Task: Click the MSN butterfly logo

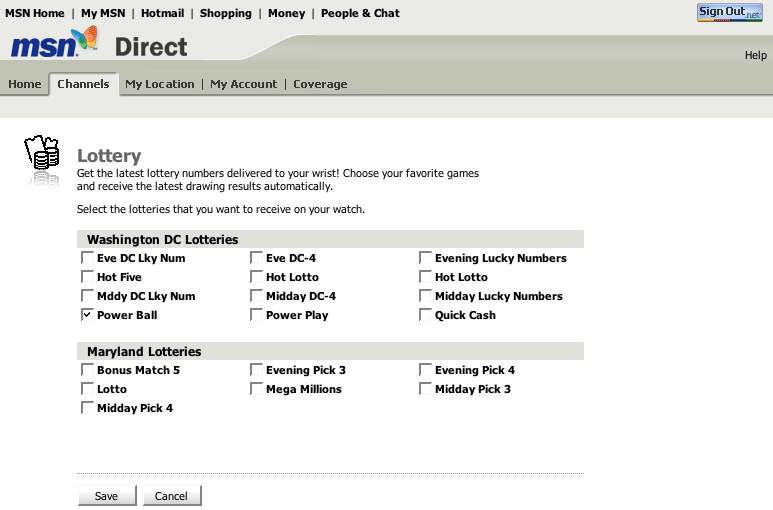Action: (54, 42)
